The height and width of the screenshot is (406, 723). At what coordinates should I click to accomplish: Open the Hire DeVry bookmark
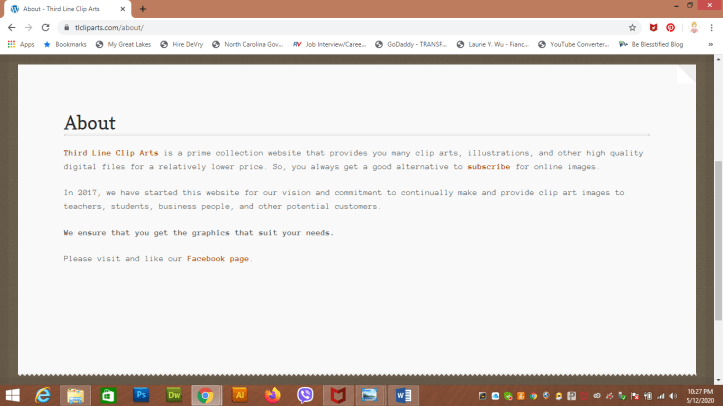point(182,44)
